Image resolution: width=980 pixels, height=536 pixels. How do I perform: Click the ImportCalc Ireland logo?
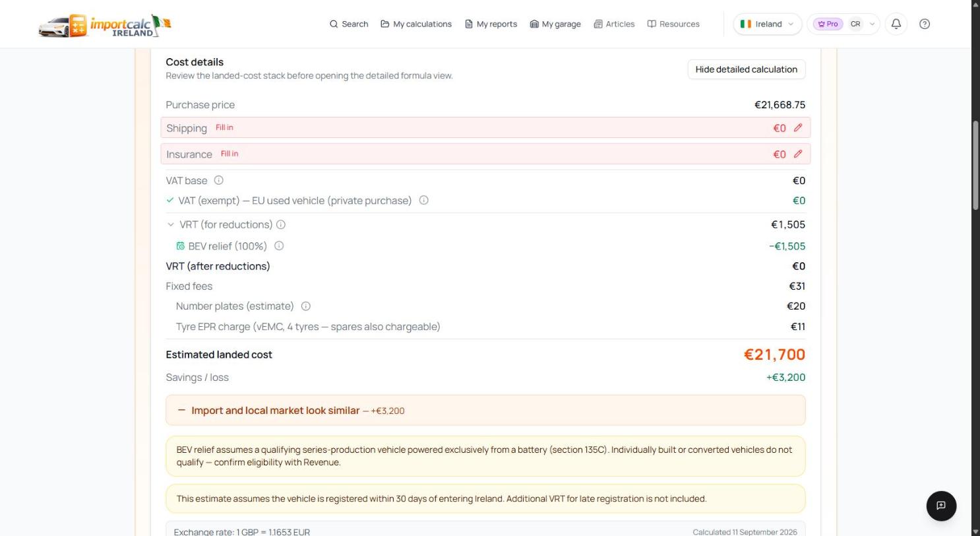tap(105, 25)
